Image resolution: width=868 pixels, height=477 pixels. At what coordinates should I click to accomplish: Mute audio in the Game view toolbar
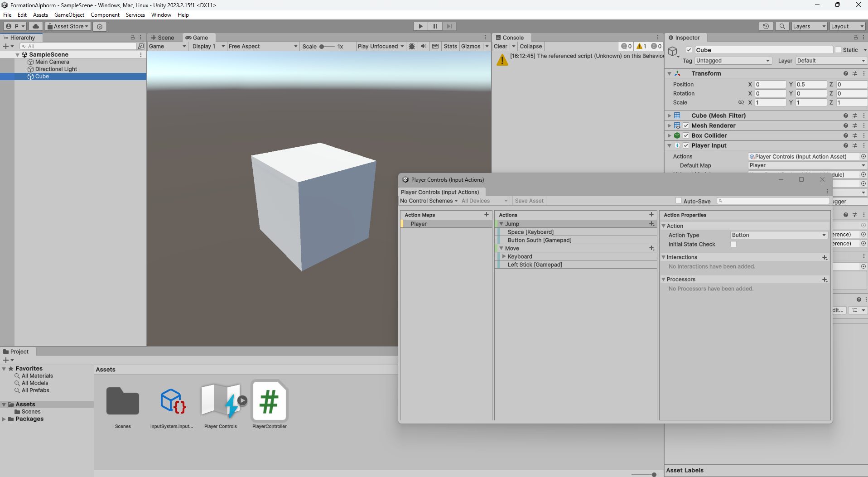[x=423, y=46]
